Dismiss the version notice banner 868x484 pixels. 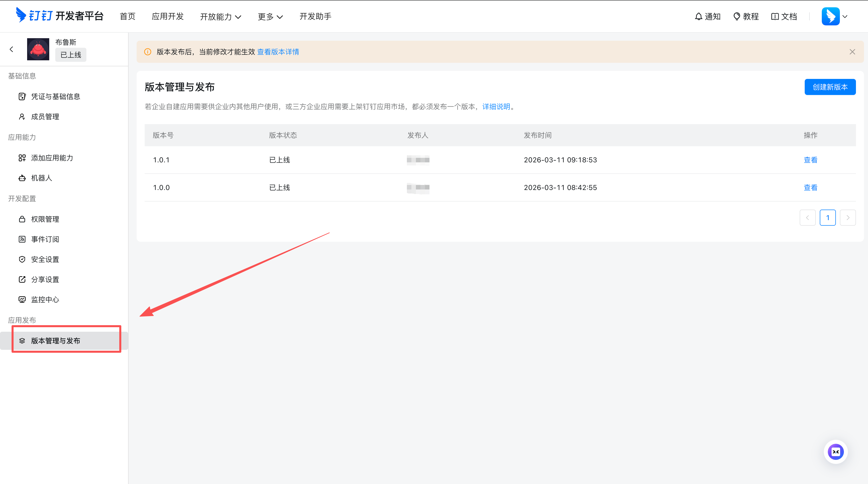point(852,52)
